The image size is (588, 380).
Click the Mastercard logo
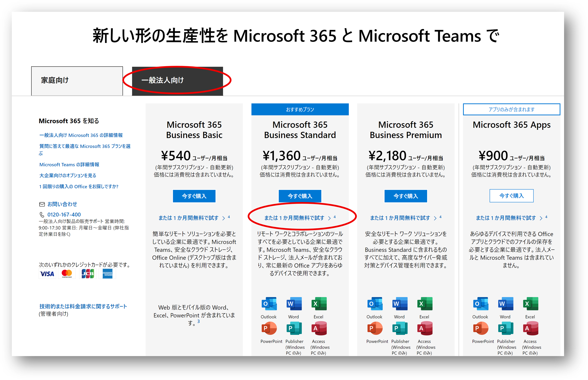click(67, 274)
